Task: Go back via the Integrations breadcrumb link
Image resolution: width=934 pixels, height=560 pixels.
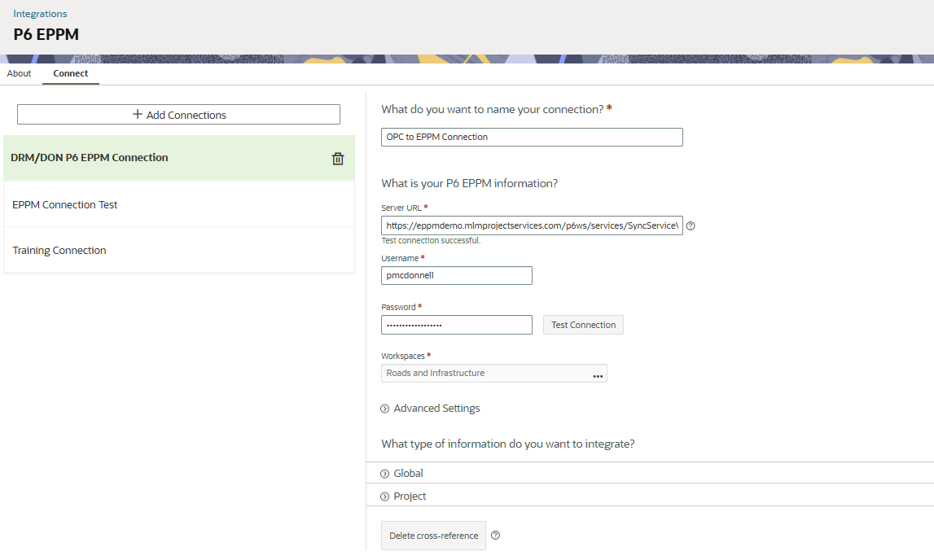Action: point(40,14)
